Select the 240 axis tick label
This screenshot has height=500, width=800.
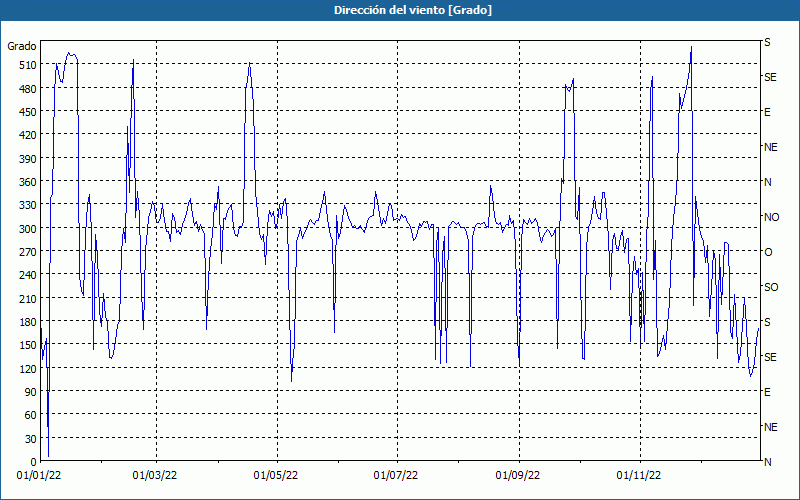28,275
